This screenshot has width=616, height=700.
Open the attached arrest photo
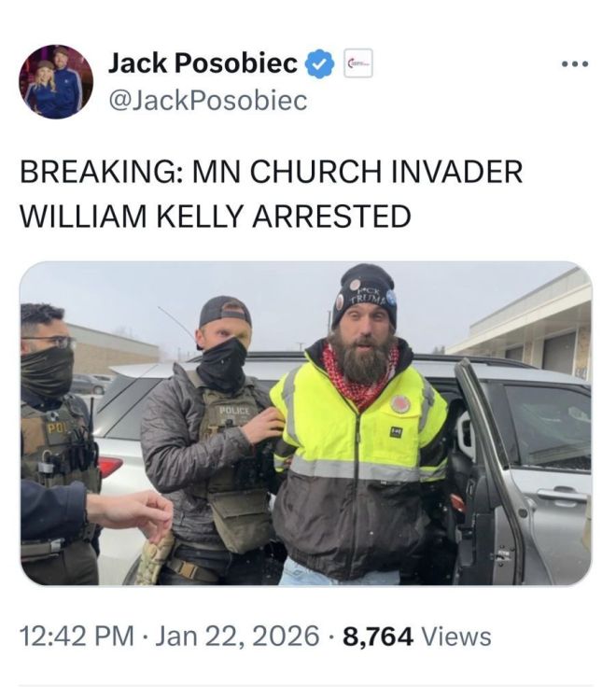(x=306, y=423)
